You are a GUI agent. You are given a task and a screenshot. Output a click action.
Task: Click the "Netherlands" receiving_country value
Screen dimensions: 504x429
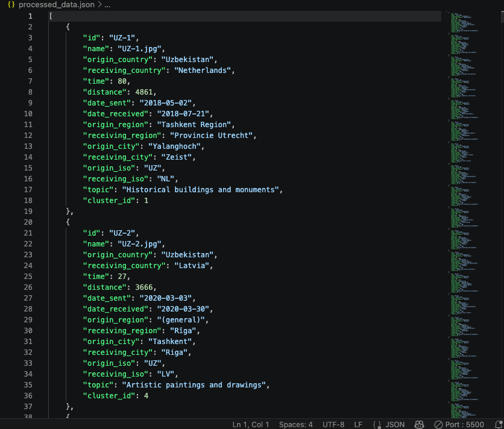pyautogui.click(x=203, y=70)
